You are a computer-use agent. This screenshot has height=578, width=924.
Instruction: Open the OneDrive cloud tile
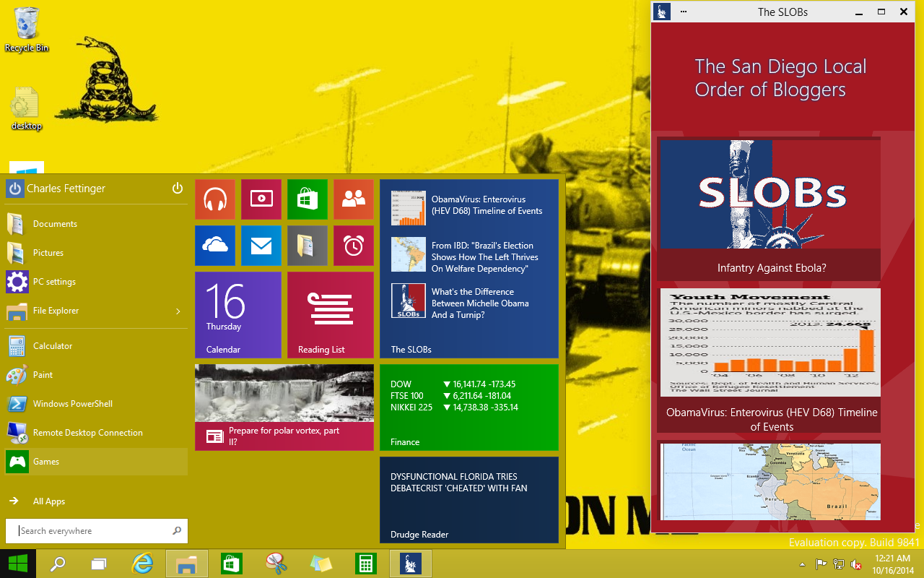click(215, 246)
